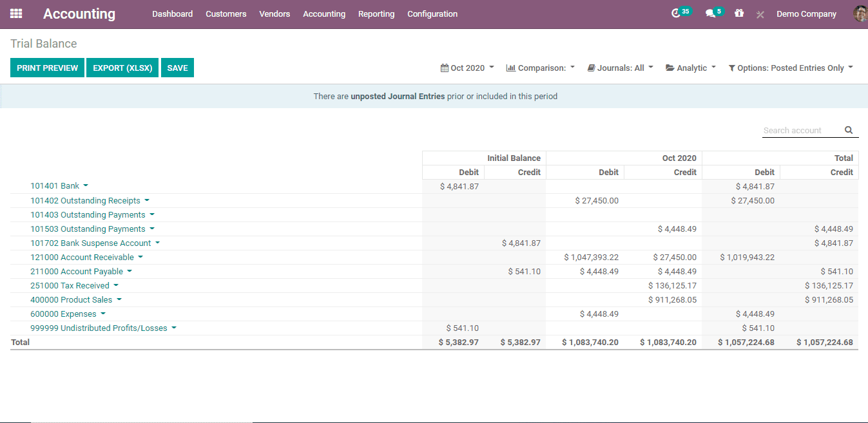Click the search magnifier icon
The height and width of the screenshot is (423, 868).
[849, 130]
